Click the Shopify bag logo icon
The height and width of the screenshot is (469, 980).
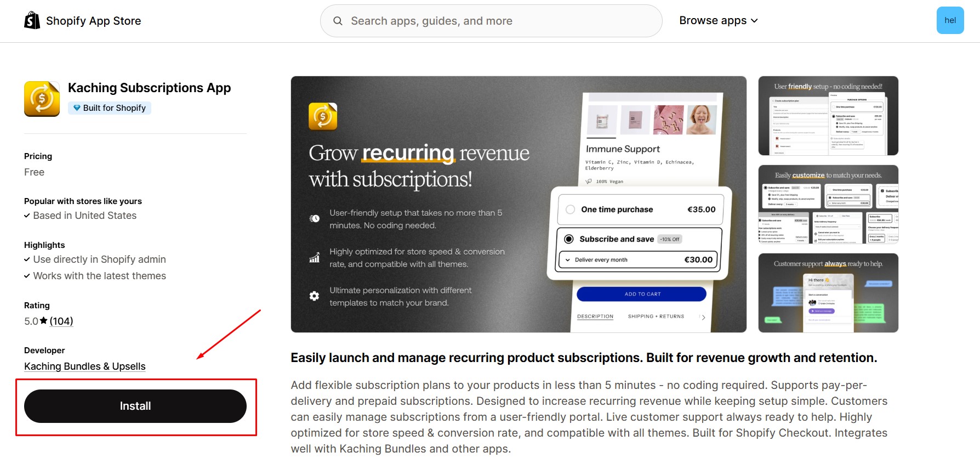click(32, 20)
